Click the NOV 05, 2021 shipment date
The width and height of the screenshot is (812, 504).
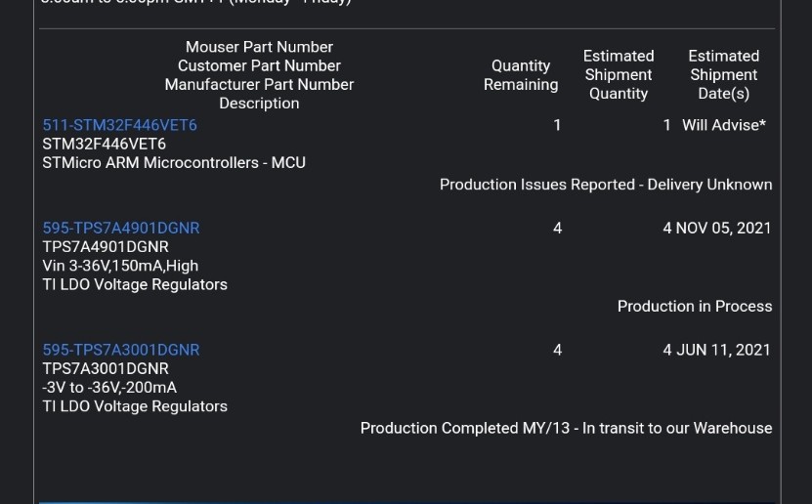tap(723, 229)
